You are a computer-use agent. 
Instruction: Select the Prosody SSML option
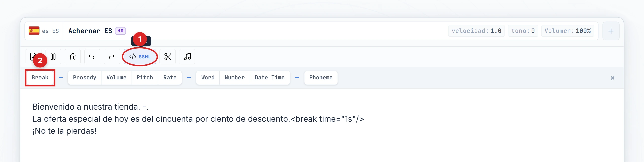point(85,78)
